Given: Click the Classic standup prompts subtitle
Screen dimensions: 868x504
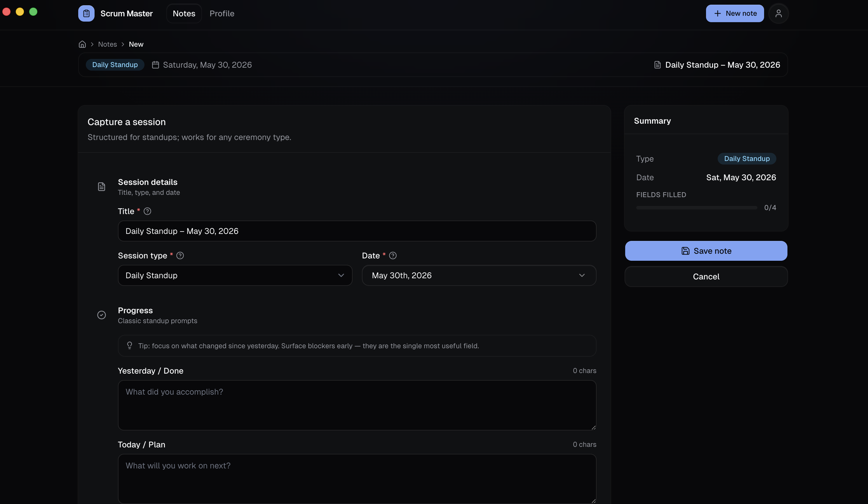Looking at the screenshot, I should click(x=157, y=321).
